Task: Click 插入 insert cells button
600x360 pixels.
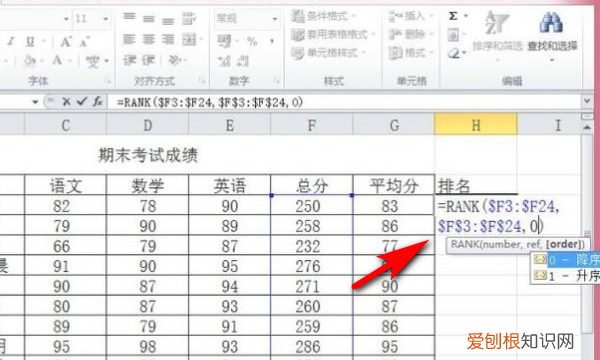Action: tap(411, 16)
